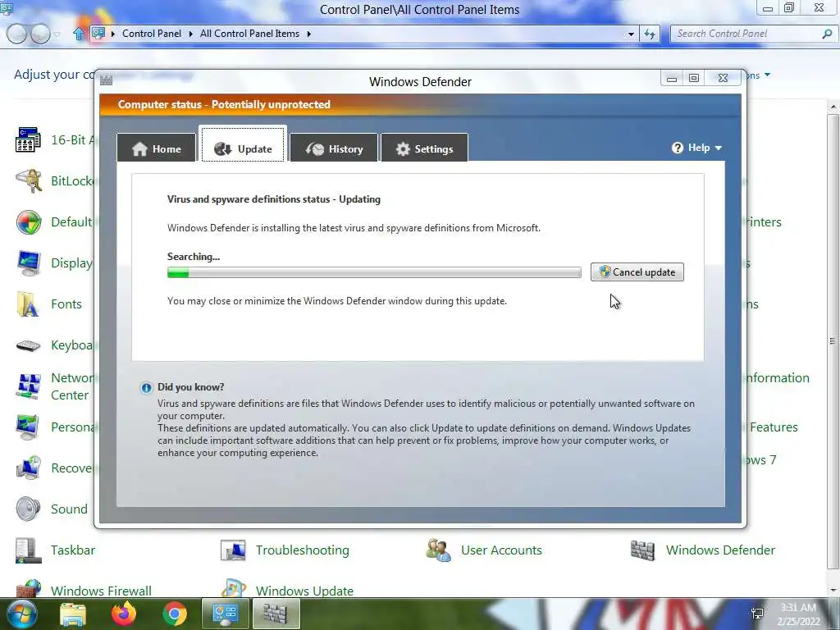Click the Refresh button beside the address bar
This screenshot has width=840, height=630.
(650, 34)
